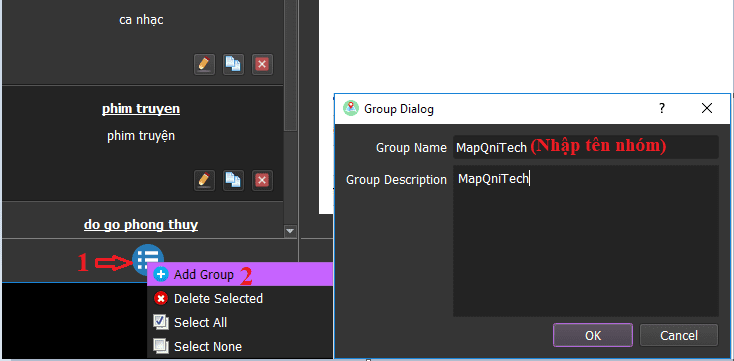Remove the phim truyen group with red X
Image resolution: width=734 pixels, height=361 pixels.
pyautogui.click(x=262, y=180)
